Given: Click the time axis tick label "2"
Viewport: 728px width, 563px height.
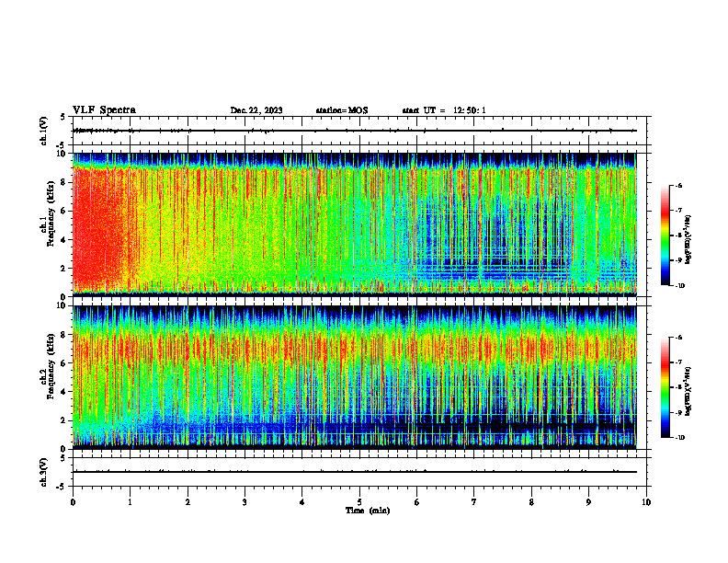Looking at the screenshot, I should point(188,502).
